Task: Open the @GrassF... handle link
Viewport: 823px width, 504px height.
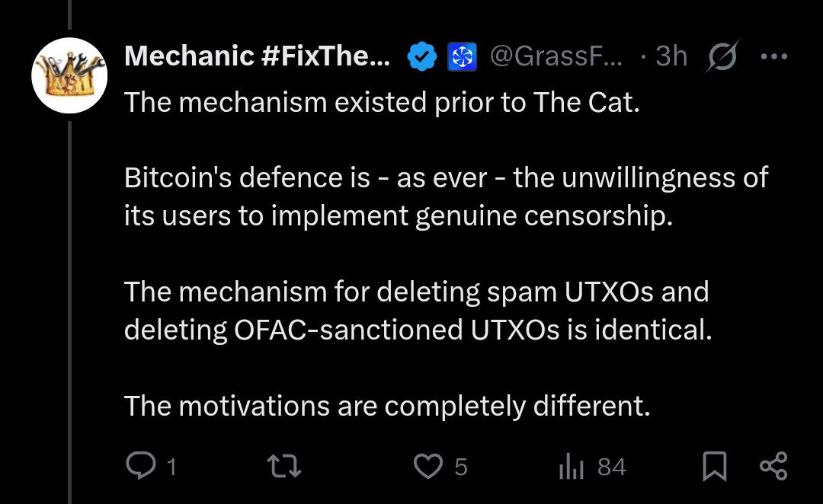Action: (x=556, y=56)
